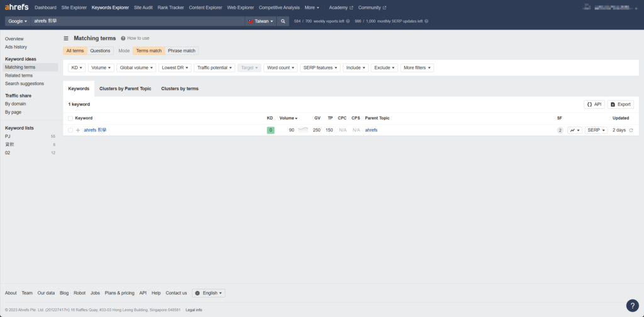644x317 pixels.
Task: Select Terms match mode
Action: click(148, 51)
